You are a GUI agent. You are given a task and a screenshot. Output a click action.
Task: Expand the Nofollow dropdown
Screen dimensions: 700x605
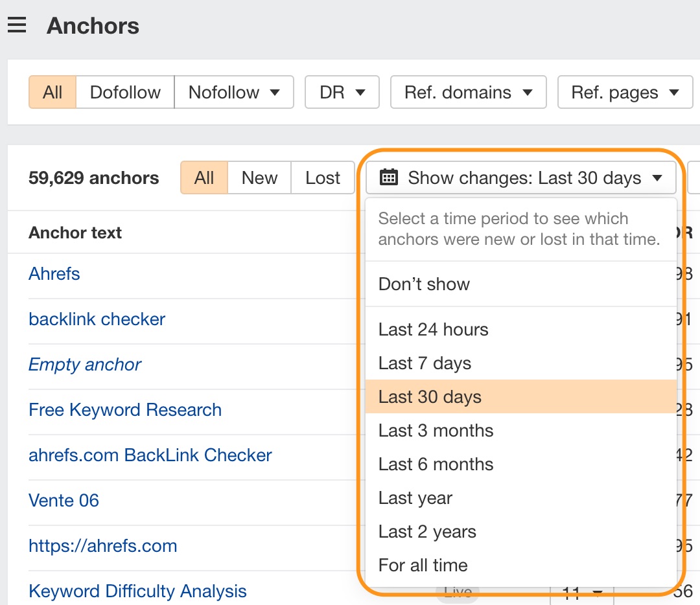pos(234,92)
